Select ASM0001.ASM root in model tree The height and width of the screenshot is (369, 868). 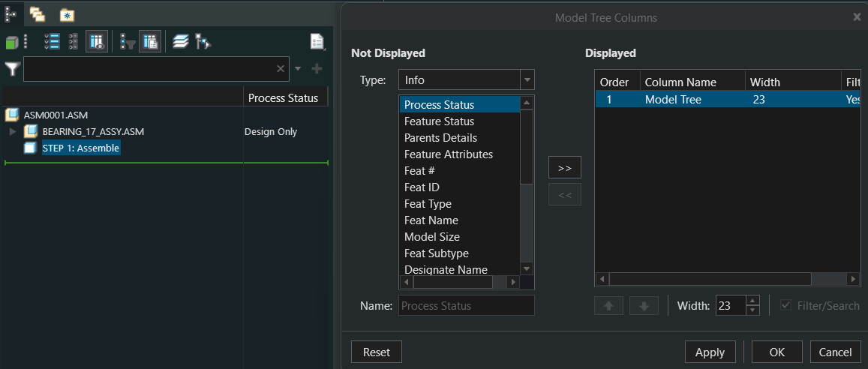(56, 115)
